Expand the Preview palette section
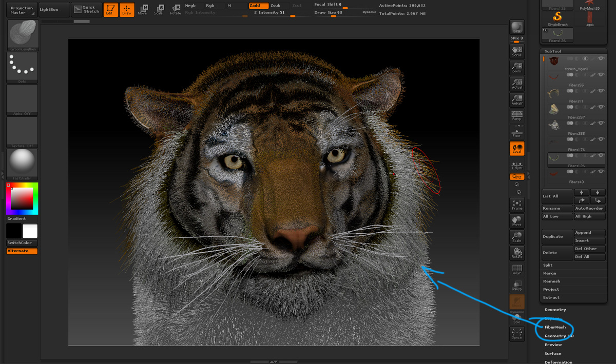This screenshot has width=616, height=364. tap(553, 345)
